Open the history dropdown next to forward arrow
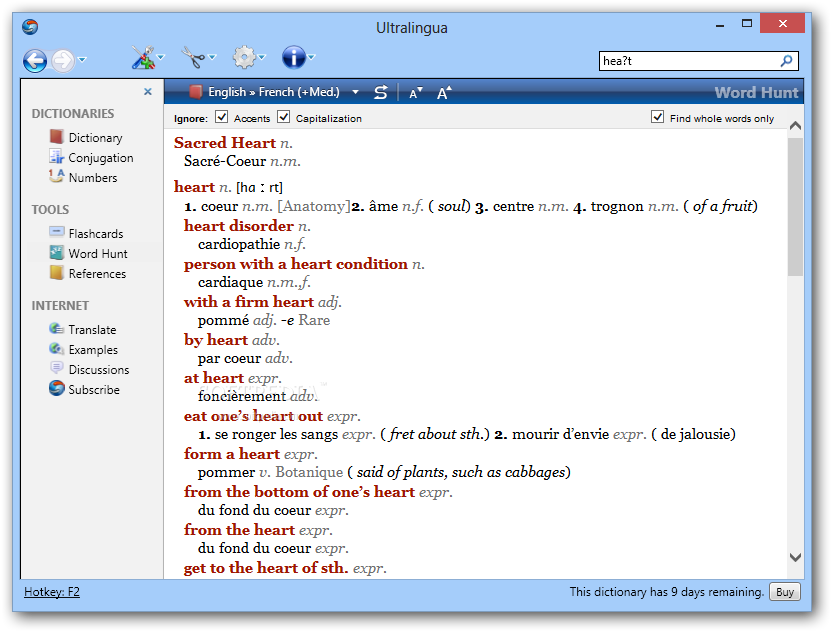The width and height of the screenshot is (832, 632). [x=82, y=60]
